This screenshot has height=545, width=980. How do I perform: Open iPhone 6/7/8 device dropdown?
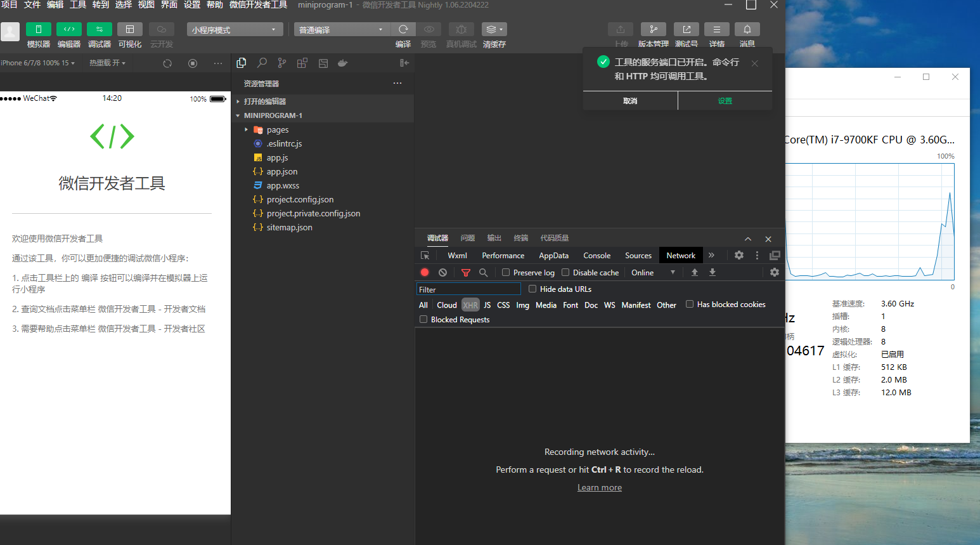(38, 63)
